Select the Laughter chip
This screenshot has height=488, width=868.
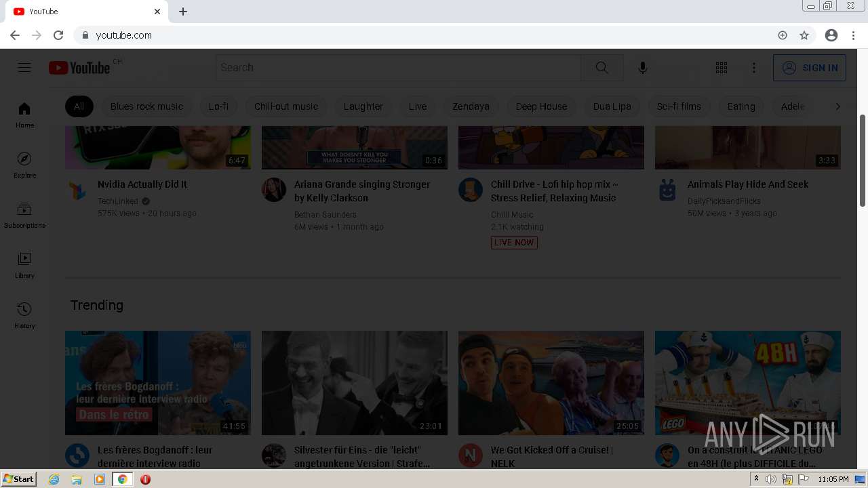point(363,106)
